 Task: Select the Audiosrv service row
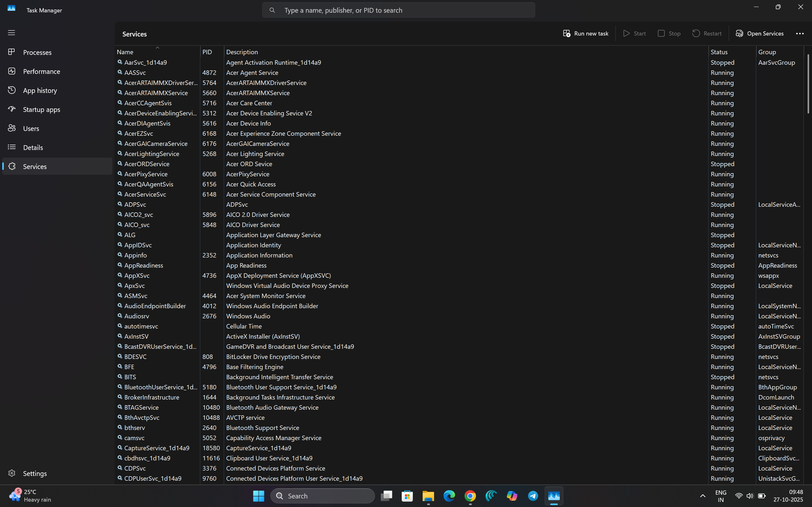[136, 316]
